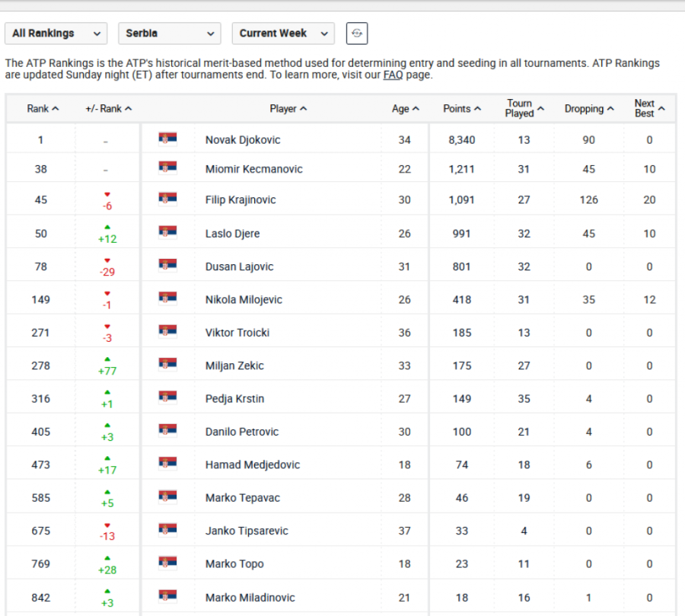
Task: Sort by Dropping column header
Action: 589,109
